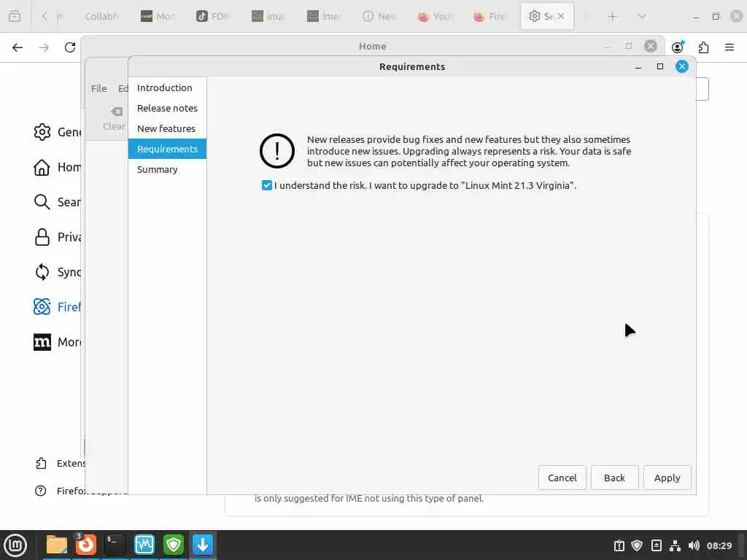Image resolution: width=747 pixels, height=560 pixels.
Task: Open the Firefox account icon
Action: coord(678,47)
